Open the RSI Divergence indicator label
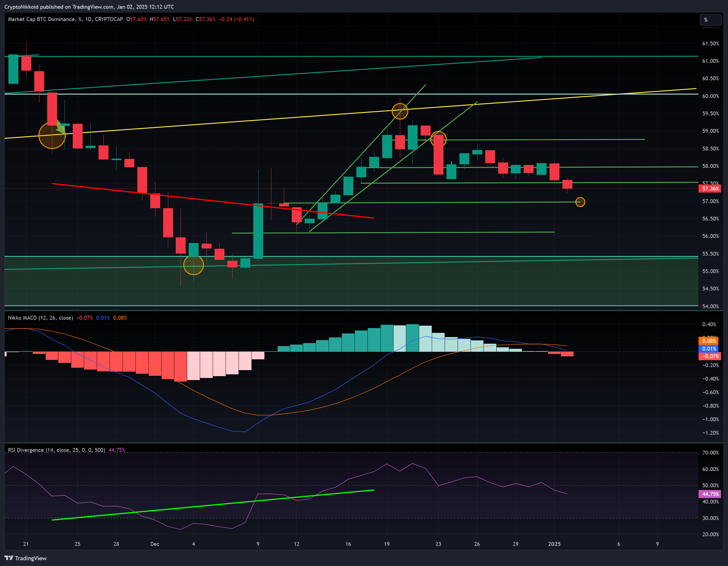 click(56, 450)
